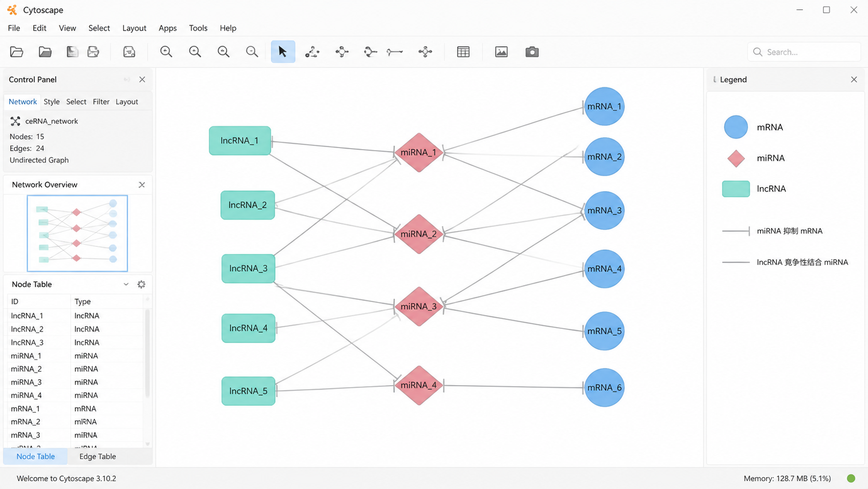Click the triangle network layout icon
Image resolution: width=868 pixels, height=489 pixels.
[312, 52]
